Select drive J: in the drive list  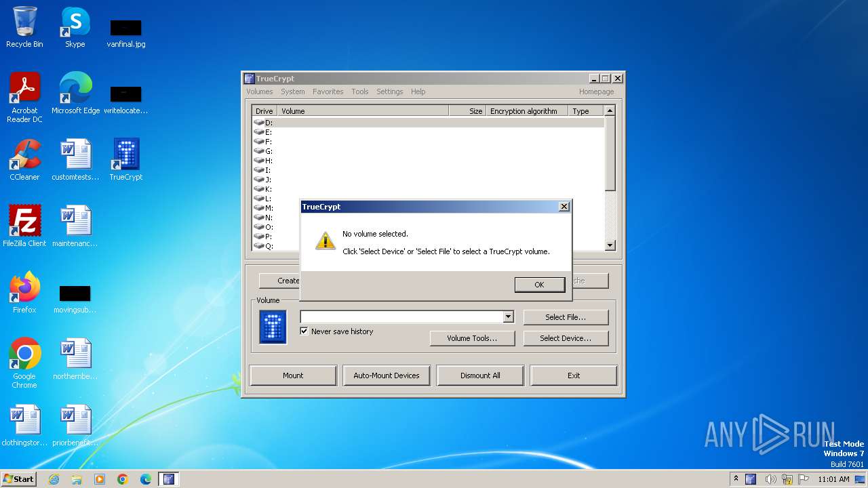pyautogui.click(x=428, y=180)
